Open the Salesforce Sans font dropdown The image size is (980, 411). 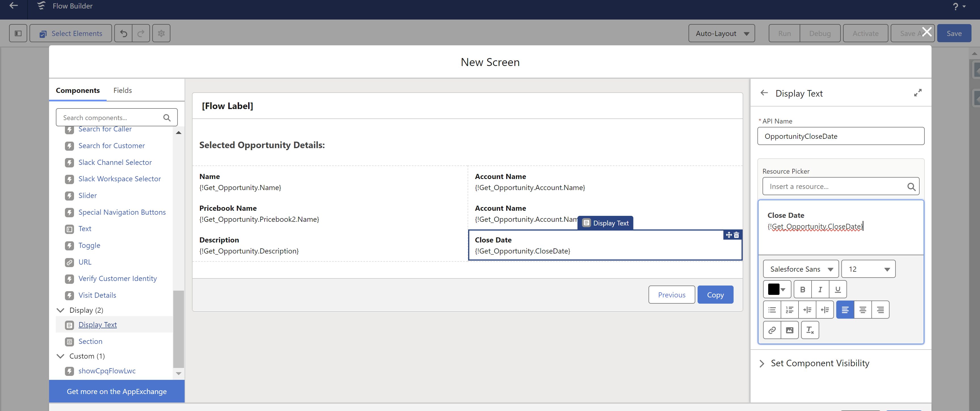(x=801, y=269)
